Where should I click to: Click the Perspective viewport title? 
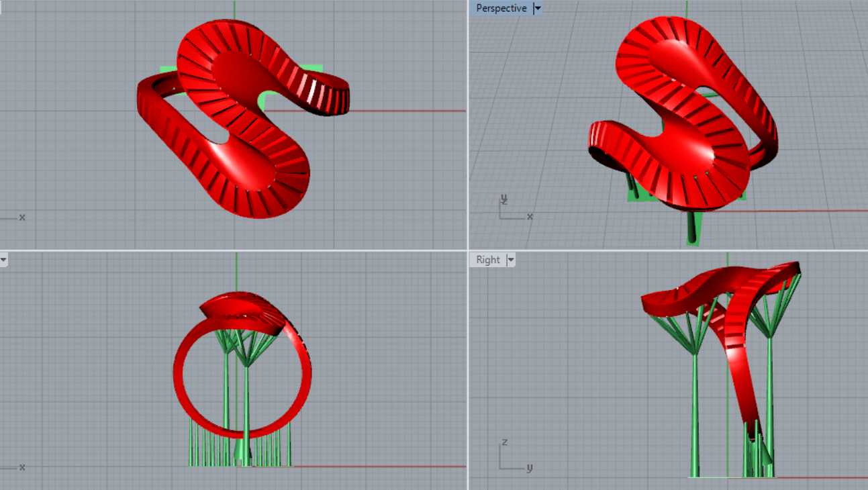click(x=501, y=9)
